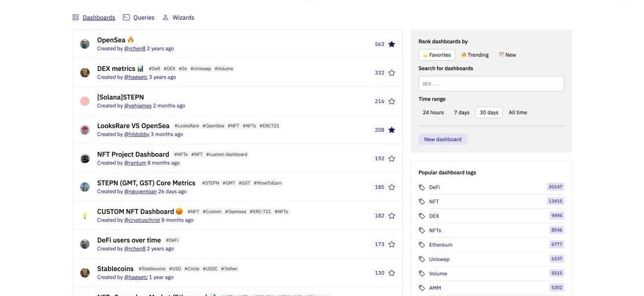Click the DeFi users over time avatar
The height and width of the screenshot is (296, 644).
pyautogui.click(x=85, y=244)
